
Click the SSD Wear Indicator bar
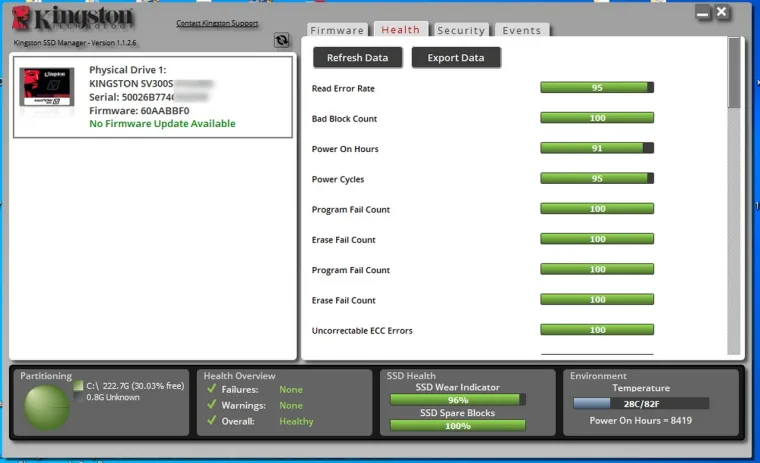(457, 400)
